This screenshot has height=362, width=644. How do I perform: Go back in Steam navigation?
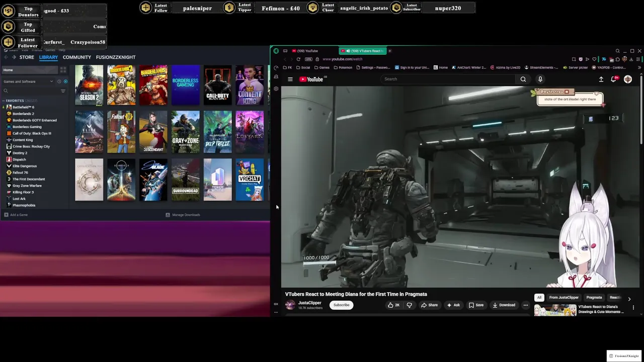point(6,57)
